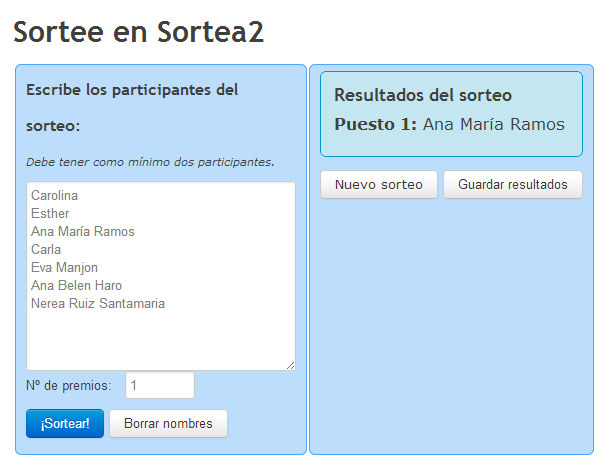Focus the Nº de premios number field

click(x=160, y=386)
